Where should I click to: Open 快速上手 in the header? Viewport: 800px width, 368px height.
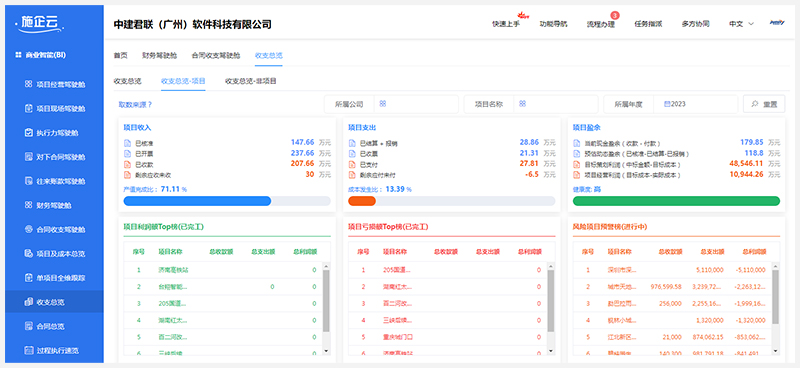[506, 24]
